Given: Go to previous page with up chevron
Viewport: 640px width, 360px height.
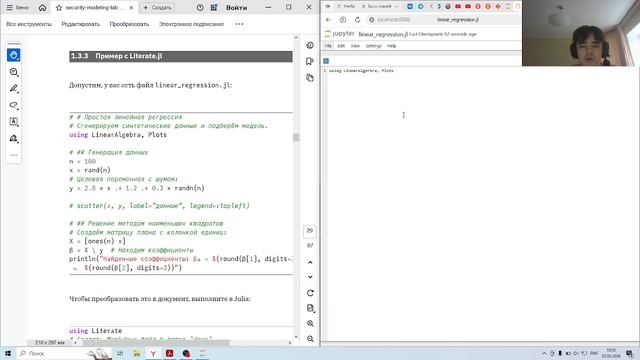Looking at the screenshot, I should click(x=310, y=262).
